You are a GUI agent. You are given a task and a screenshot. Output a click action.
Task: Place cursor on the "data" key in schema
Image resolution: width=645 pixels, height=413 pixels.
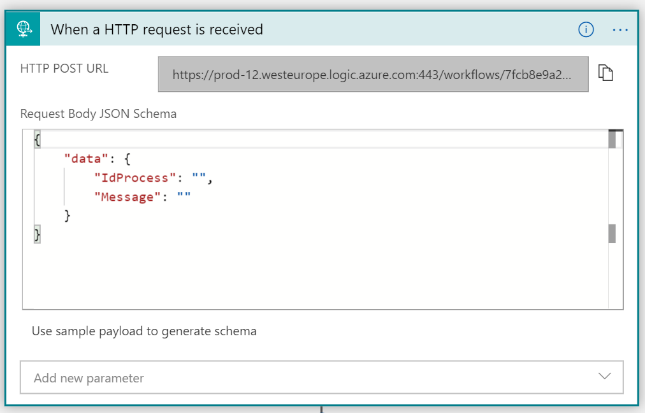pos(85,158)
